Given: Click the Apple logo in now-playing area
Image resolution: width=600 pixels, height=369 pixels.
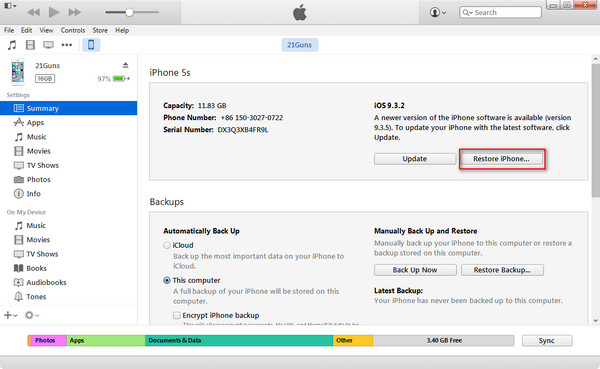Looking at the screenshot, I should click(x=300, y=13).
